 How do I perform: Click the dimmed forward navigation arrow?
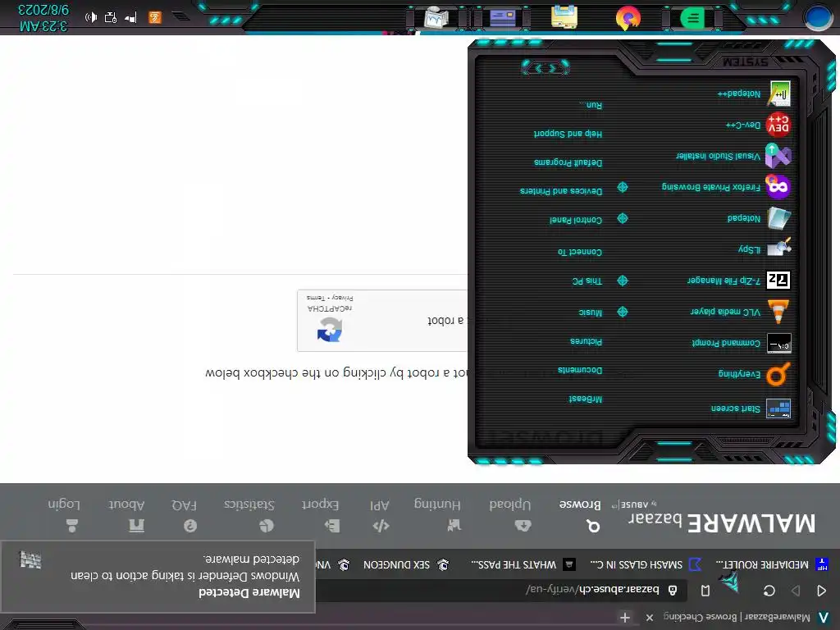point(796,591)
